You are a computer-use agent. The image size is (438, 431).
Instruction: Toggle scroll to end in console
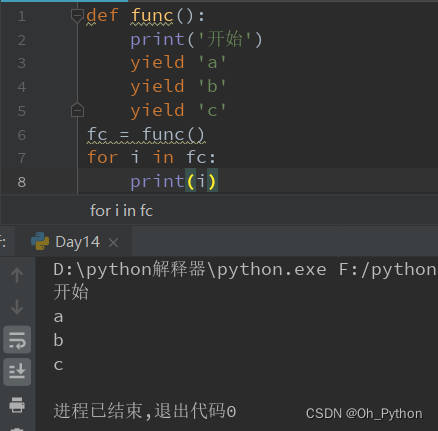point(17,372)
